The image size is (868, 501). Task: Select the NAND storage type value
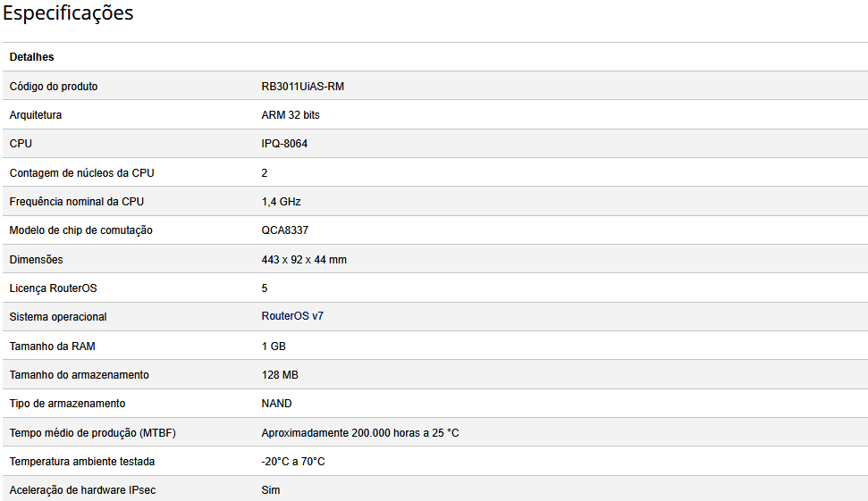pyautogui.click(x=277, y=404)
